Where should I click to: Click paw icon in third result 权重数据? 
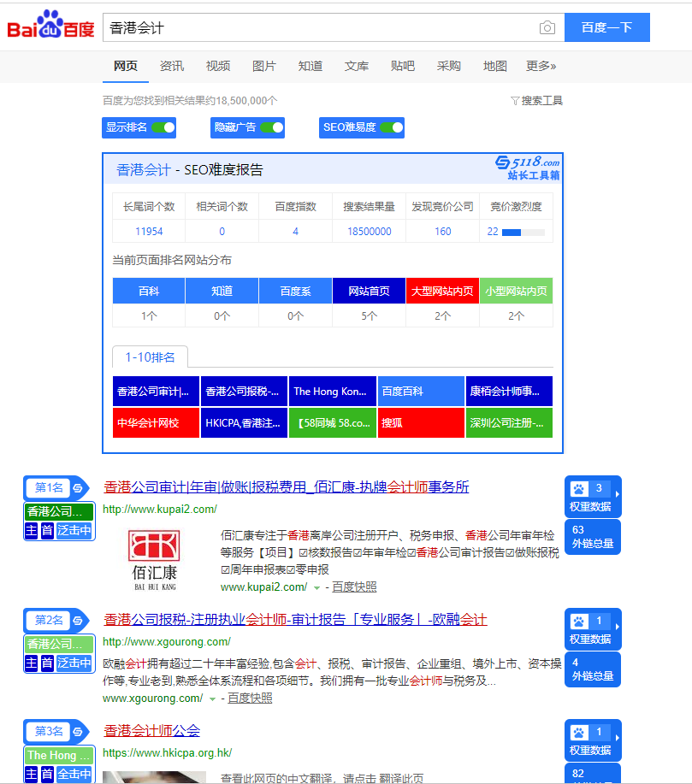pyautogui.click(x=579, y=733)
